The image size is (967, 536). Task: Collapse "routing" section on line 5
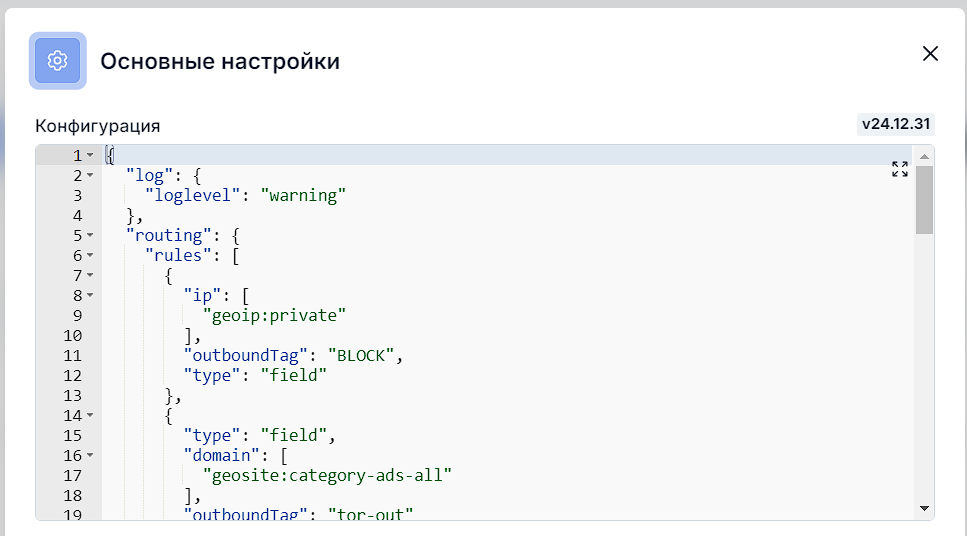click(90, 235)
